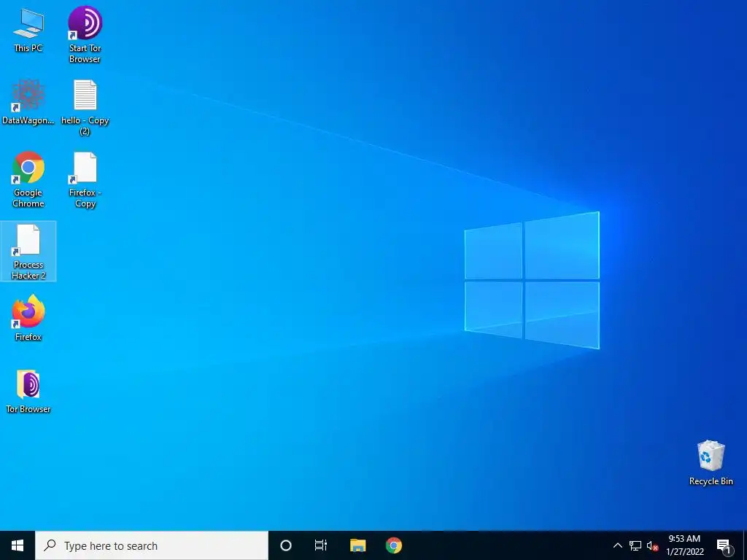Open the Action Center notifications icon

coord(724,545)
